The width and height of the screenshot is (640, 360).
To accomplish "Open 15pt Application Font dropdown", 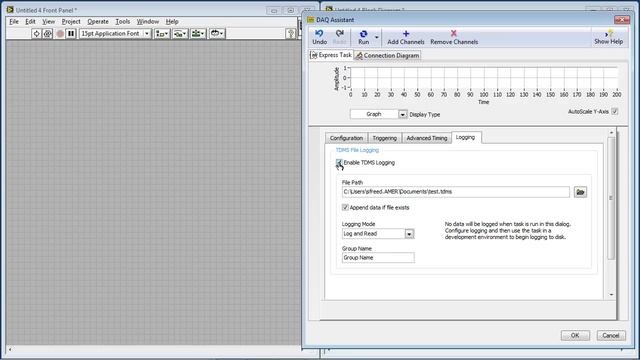I will coord(115,33).
